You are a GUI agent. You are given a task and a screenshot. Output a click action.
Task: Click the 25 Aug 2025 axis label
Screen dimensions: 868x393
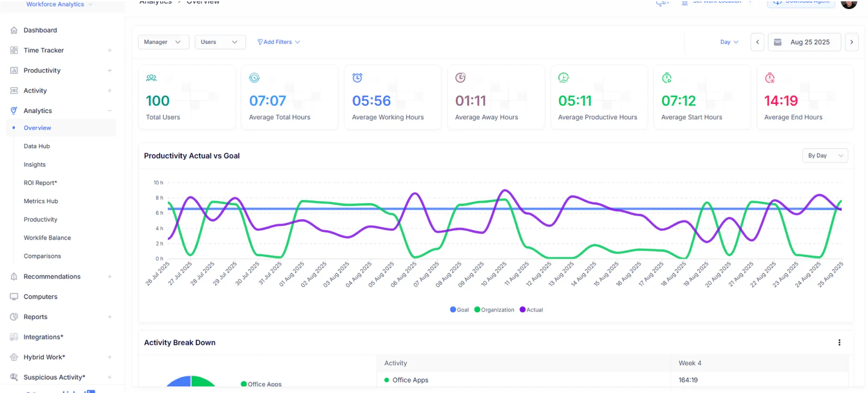pos(831,274)
